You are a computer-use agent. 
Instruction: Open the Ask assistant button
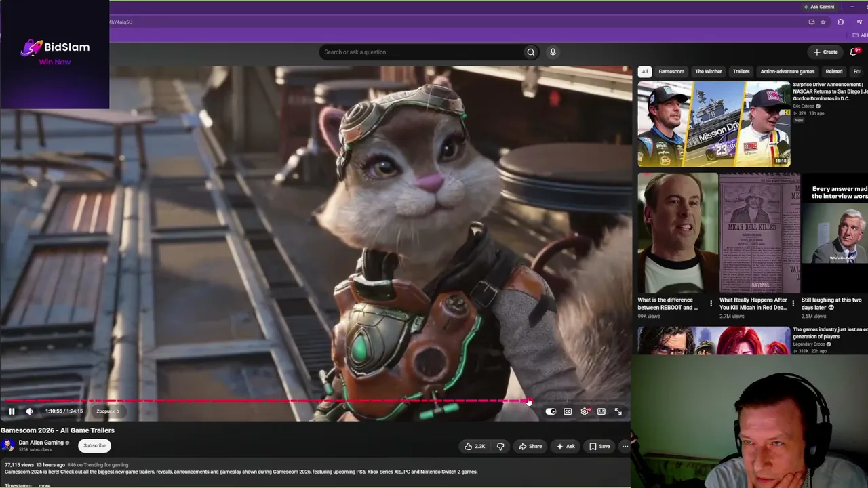point(566,446)
